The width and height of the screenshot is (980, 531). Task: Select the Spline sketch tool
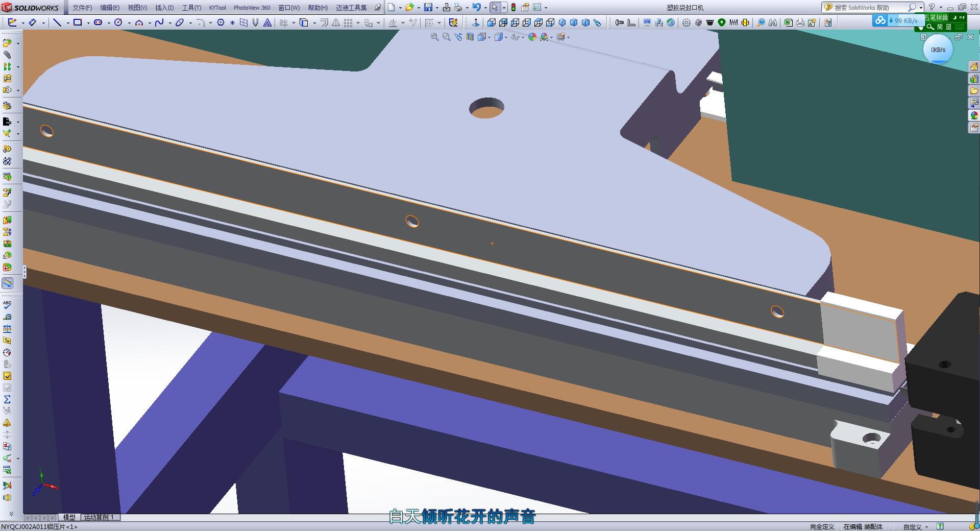159,22
